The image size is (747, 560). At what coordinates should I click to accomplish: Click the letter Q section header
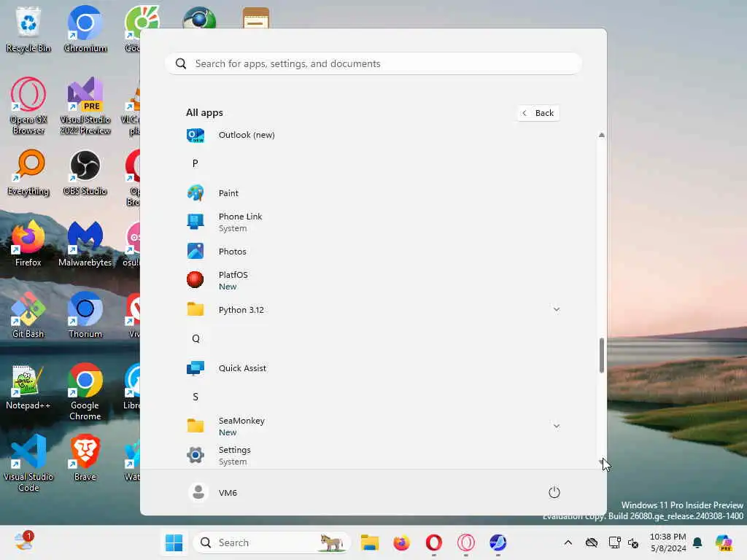pyautogui.click(x=196, y=338)
